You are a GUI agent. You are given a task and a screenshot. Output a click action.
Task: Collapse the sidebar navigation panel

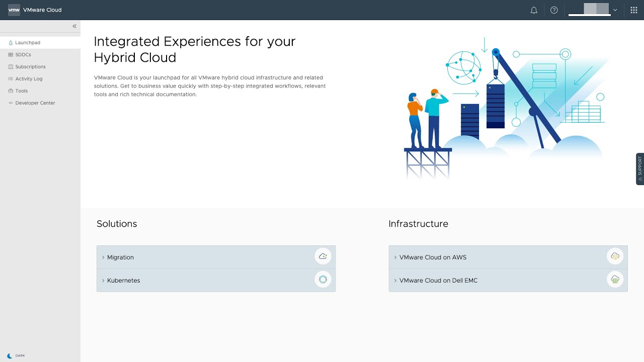pyautogui.click(x=74, y=26)
